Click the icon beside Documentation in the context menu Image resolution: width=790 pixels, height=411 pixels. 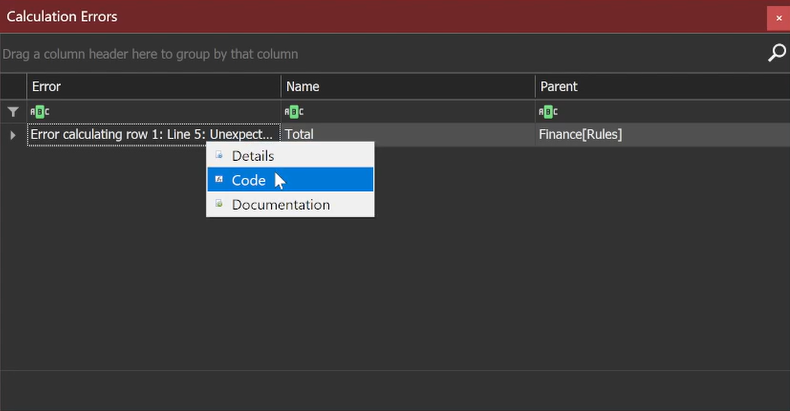click(x=219, y=204)
